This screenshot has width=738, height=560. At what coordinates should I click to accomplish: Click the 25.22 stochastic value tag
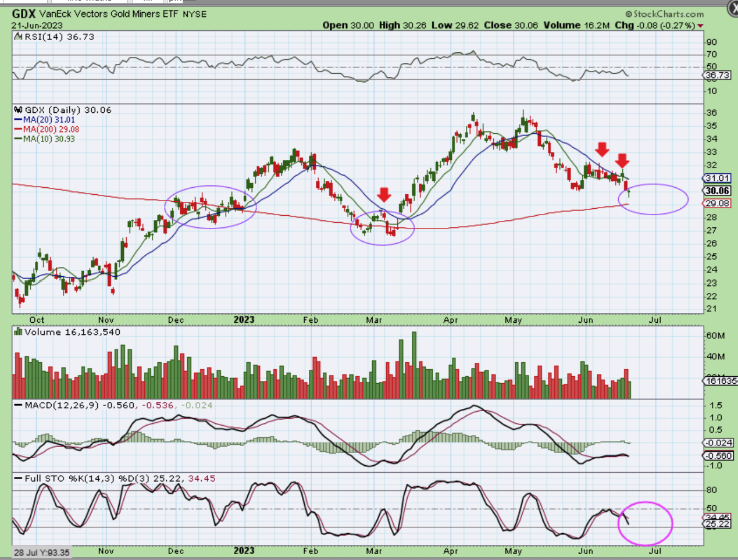(x=717, y=524)
